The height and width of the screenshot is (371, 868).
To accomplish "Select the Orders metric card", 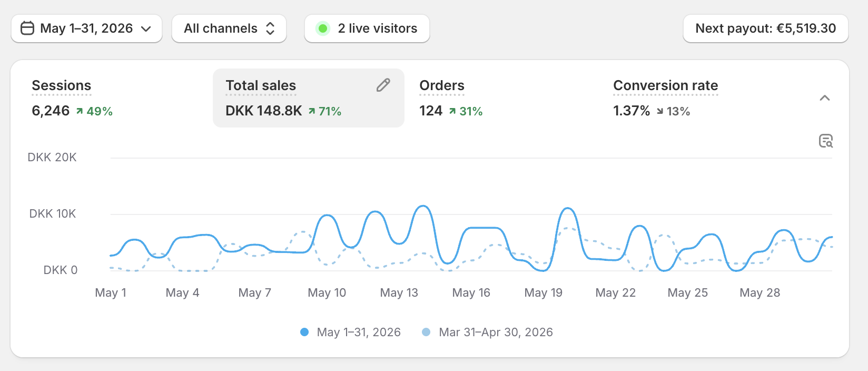I will 503,98.
